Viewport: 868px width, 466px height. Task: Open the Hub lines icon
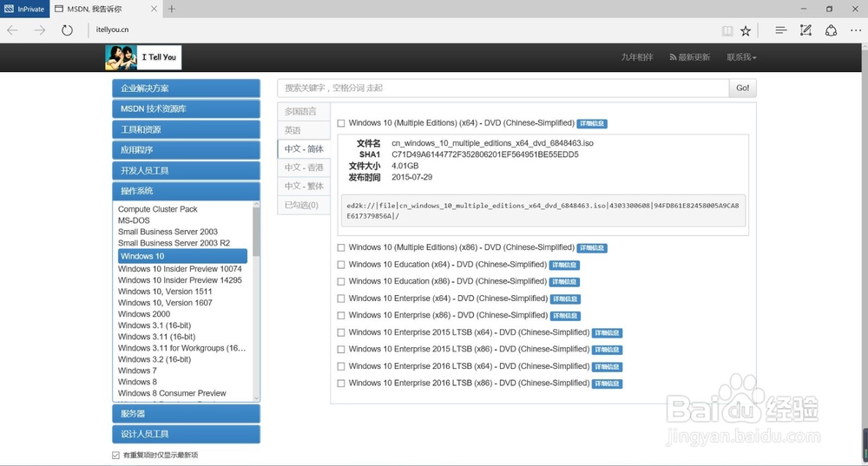780,30
